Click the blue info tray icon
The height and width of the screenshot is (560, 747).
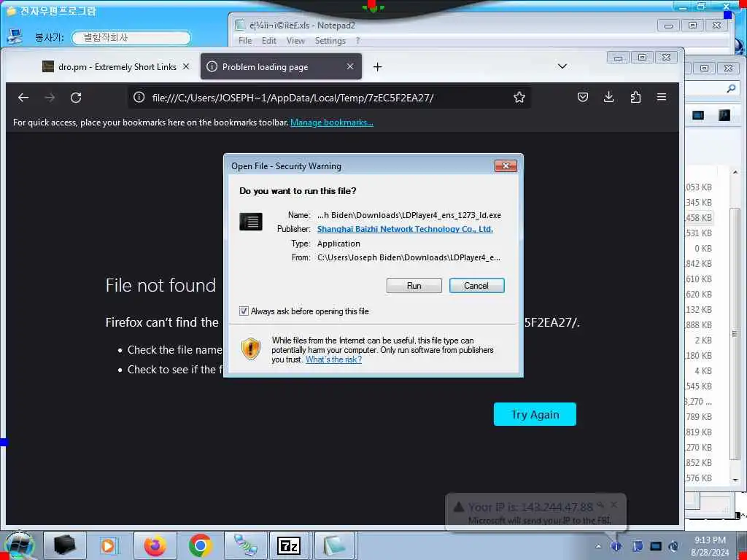(616, 546)
